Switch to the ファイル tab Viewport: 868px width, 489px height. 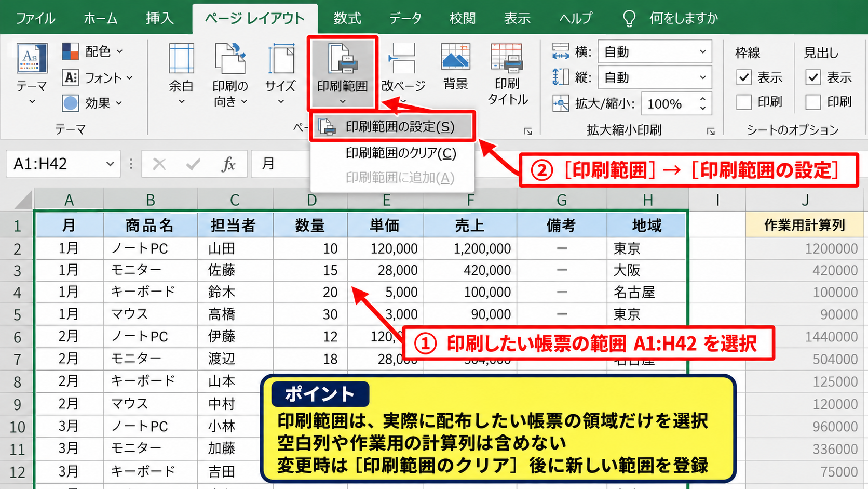(x=35, y=18)
